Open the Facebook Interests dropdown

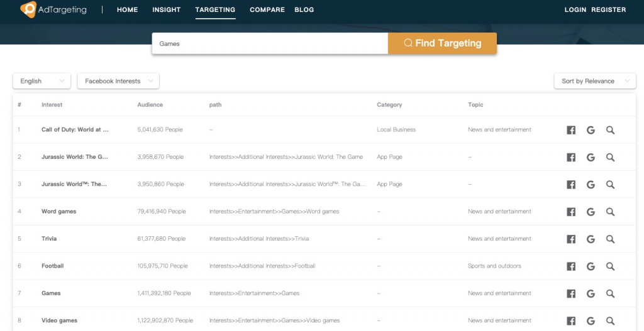click(118, 81)
